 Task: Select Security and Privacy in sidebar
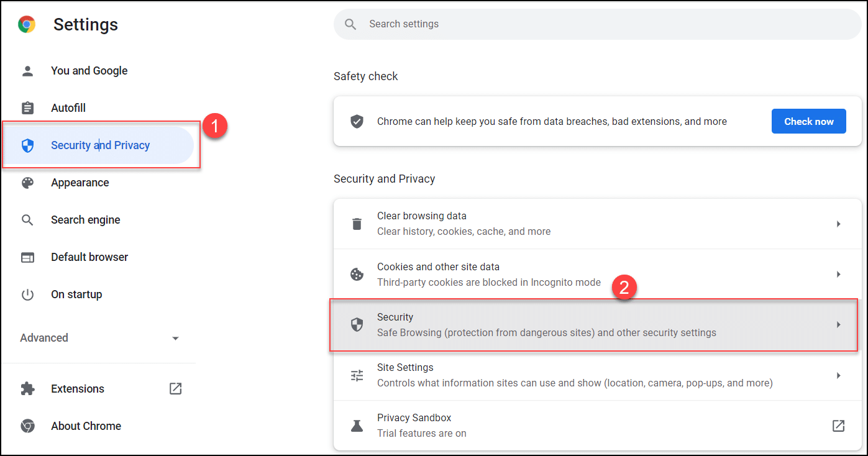(x=100, y=145)
